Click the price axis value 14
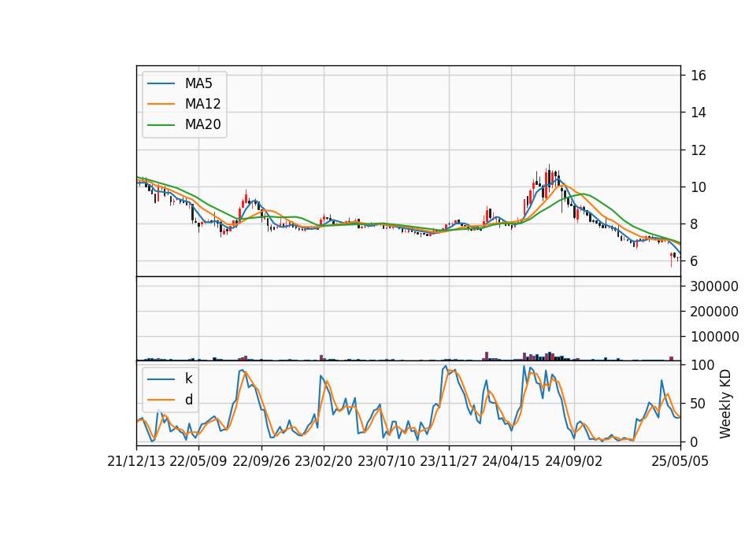Screen dimensions: 756x543 pyautogui.click(x=699, y=113)
